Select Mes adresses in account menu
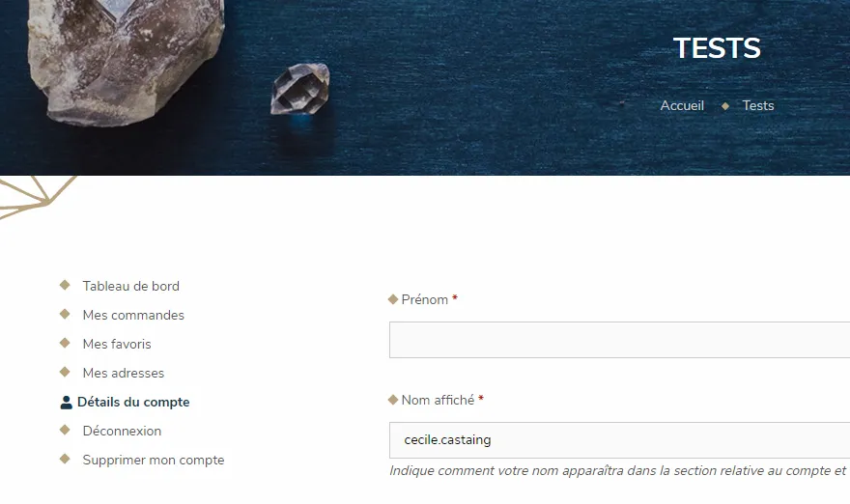Viewport: 850px width, 504px height. point(123,373)
